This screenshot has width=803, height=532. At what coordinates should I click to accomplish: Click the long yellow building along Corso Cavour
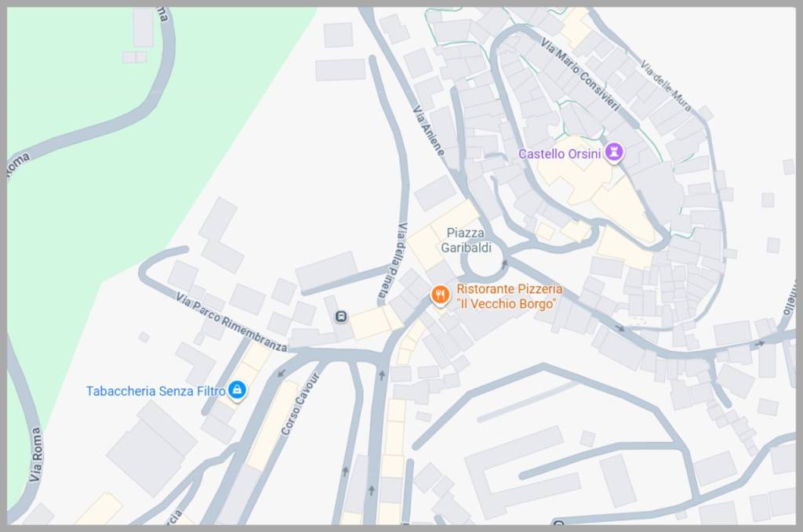(272, 425)
